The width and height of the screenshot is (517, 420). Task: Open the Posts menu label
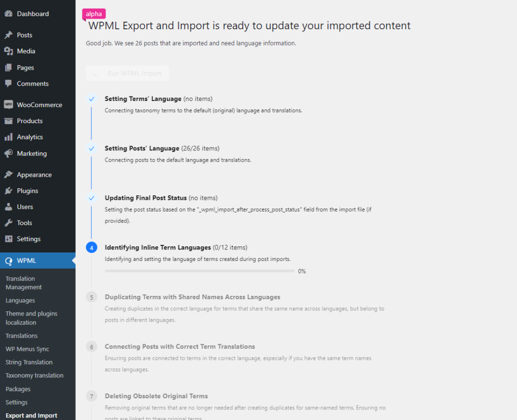tap(25, 35)
